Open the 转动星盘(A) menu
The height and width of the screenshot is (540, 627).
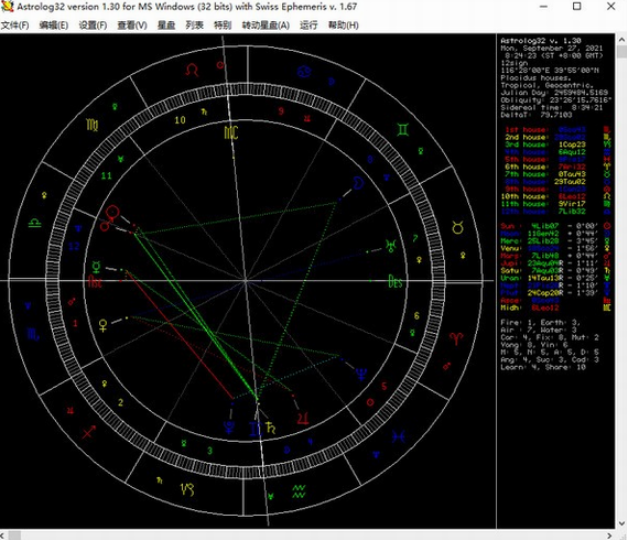tap(266, 24)
